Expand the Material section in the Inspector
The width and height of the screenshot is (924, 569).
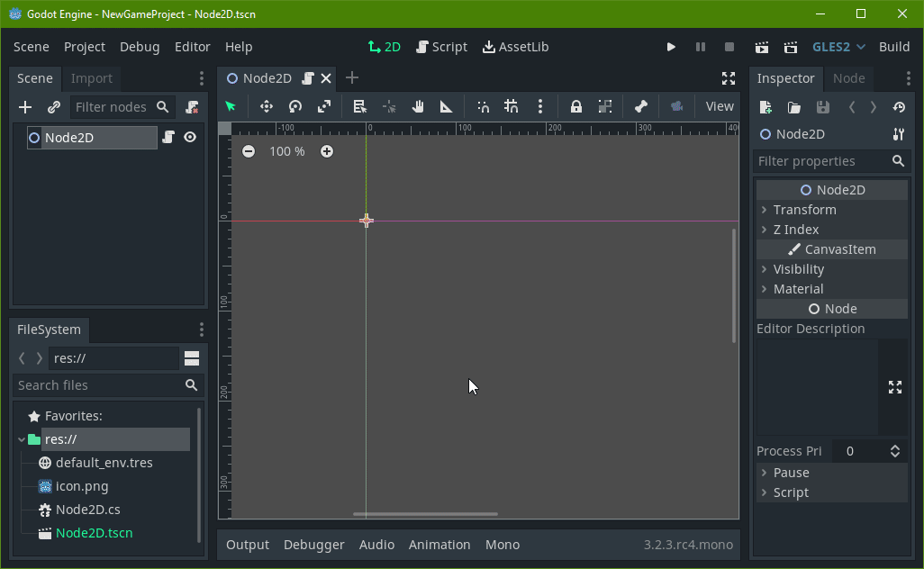point(799,288)
